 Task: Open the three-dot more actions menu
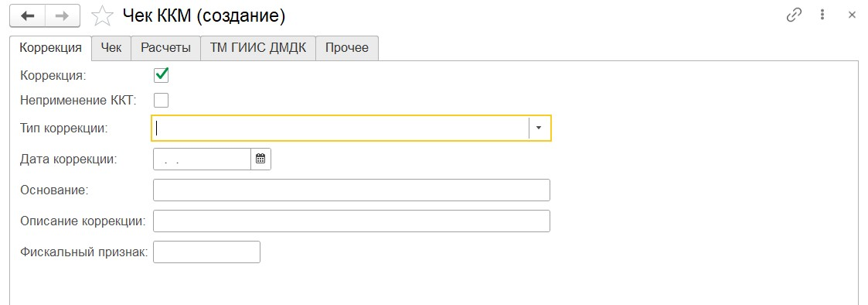tap(823, 15)
